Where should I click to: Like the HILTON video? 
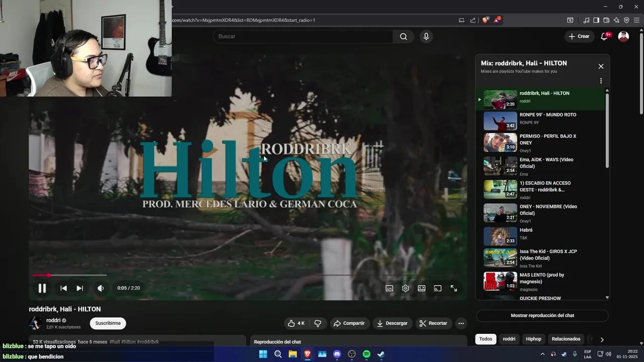(296, 323)
